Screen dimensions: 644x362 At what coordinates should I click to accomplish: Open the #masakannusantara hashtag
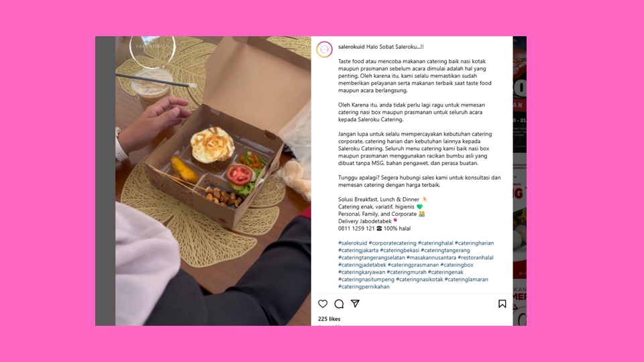pos(431,257)
